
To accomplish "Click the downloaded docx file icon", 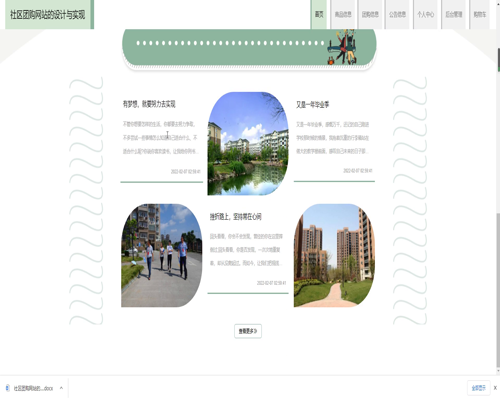I will (x=8, y=388).
